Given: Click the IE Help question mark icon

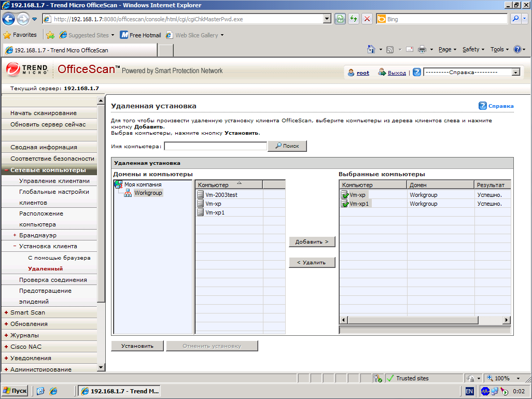Looking at the screenshot, I should point(517,50).
